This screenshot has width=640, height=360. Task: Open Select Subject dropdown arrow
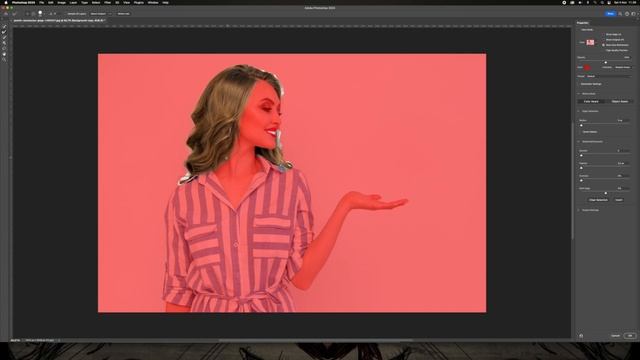(x=110, y=14)
